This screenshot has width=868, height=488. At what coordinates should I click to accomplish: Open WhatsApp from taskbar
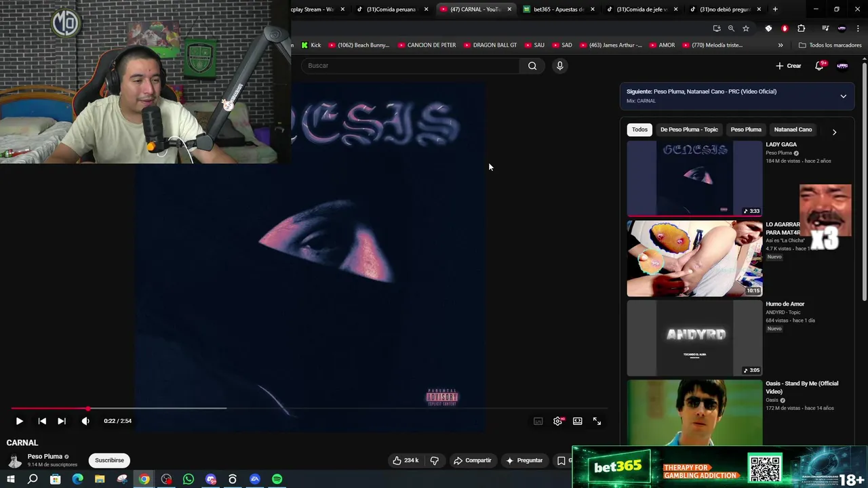[189, 479]
